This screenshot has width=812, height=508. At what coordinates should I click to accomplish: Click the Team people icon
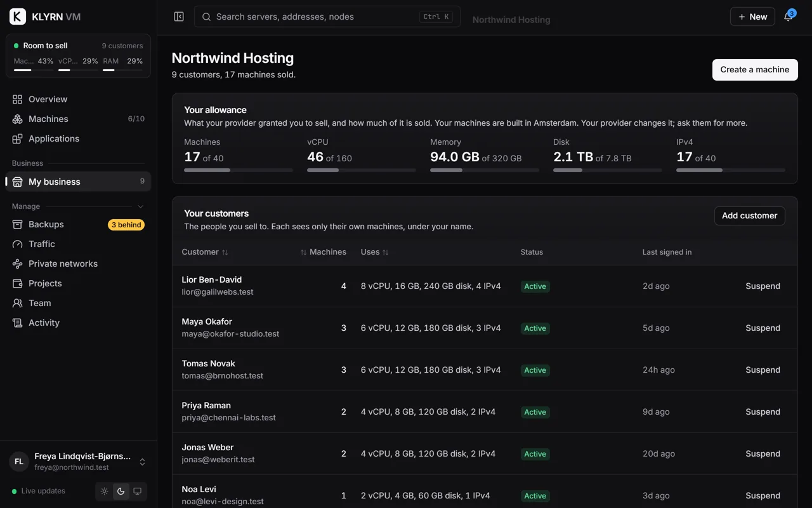[17, 303]
